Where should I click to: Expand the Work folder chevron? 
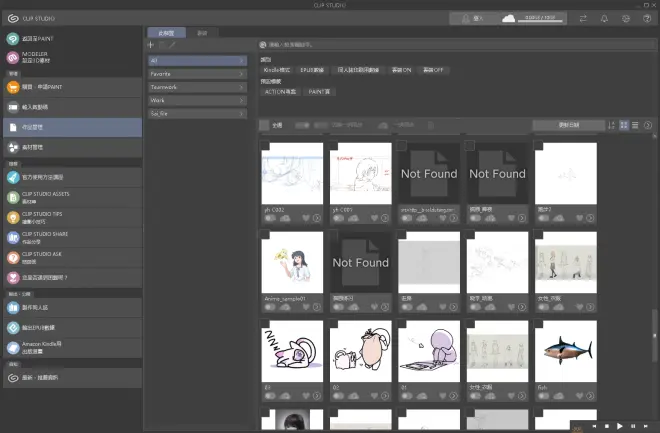241,101
